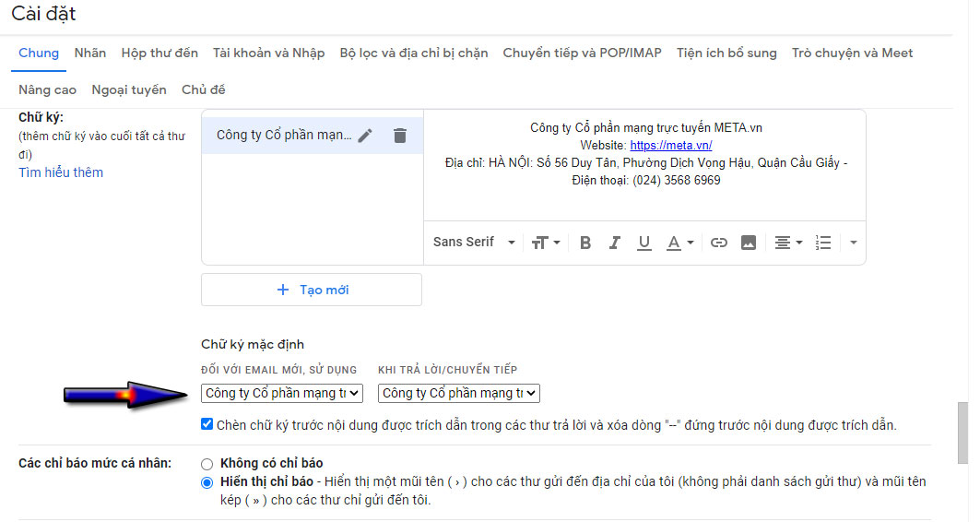980x522 pixels.
Task: Open the text alignment options
Action: click(788, 243)
